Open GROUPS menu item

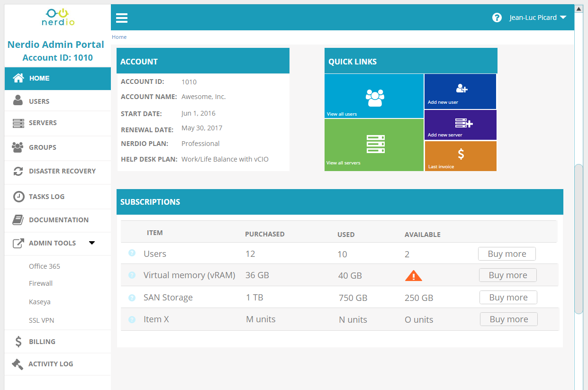(x=57, y=147)
